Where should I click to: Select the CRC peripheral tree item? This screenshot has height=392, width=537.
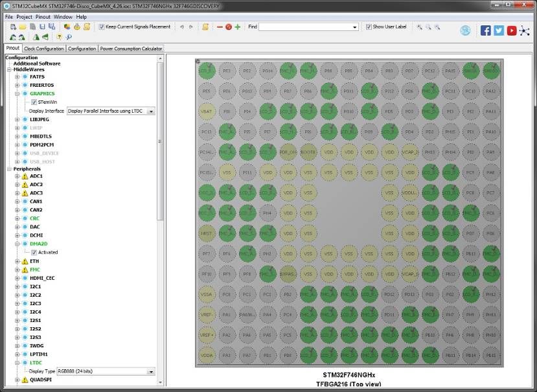[34, 218]
